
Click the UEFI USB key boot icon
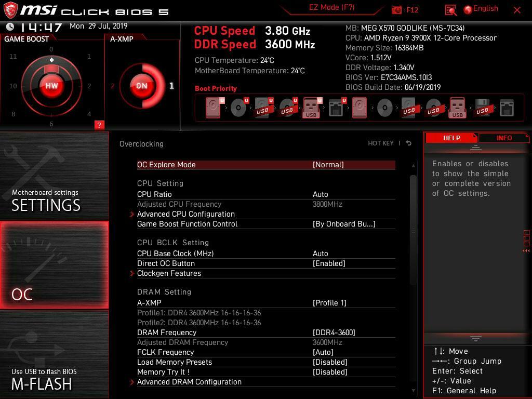click(312, 108)
